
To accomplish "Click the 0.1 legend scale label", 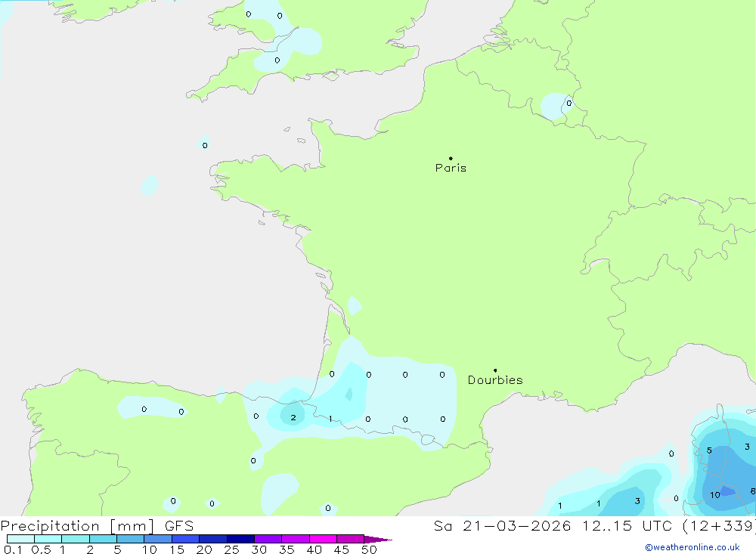I will pos(13,549).
